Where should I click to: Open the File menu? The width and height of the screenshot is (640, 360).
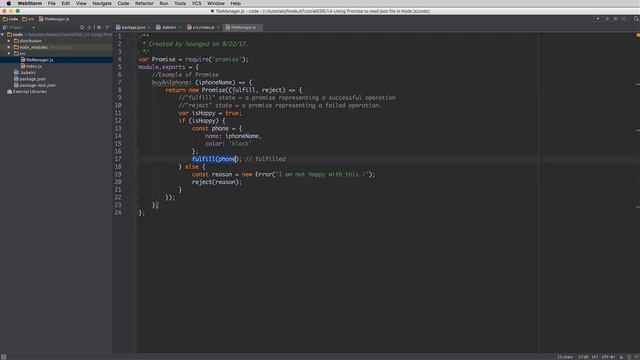tap(51, 3)
